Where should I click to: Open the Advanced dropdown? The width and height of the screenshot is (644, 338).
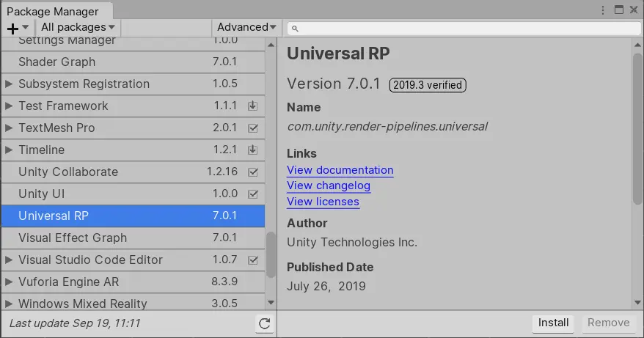click(x=246, y=28)
